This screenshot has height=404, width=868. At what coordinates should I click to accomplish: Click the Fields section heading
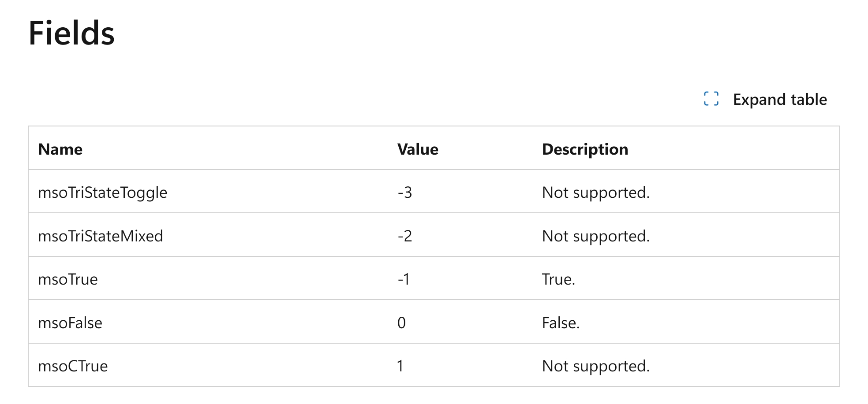point(71,33)
